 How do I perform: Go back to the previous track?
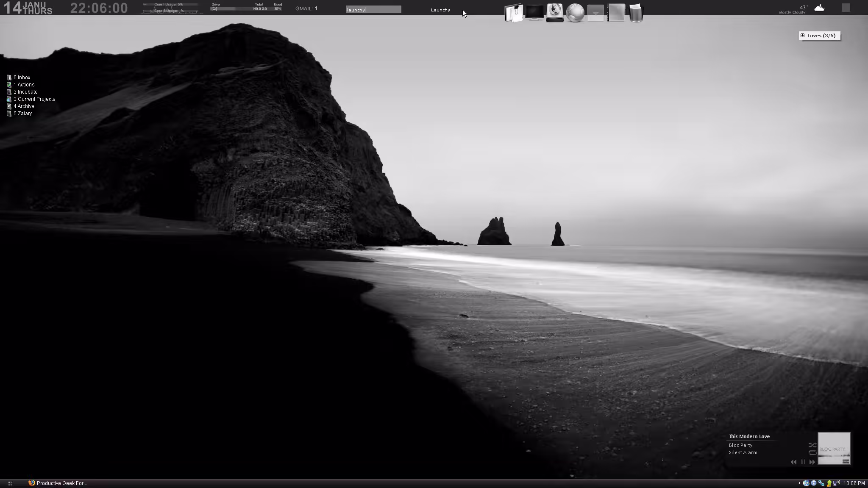point(793,462)
